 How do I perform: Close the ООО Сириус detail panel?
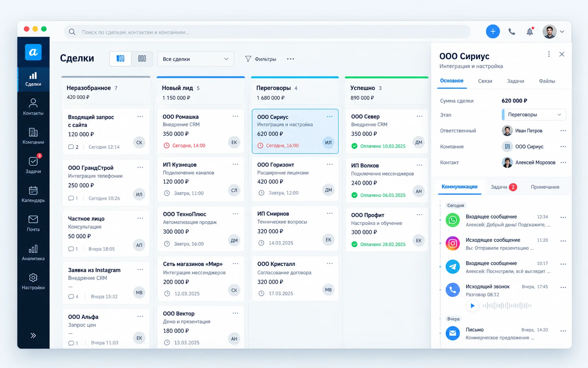tap(562, 54)
